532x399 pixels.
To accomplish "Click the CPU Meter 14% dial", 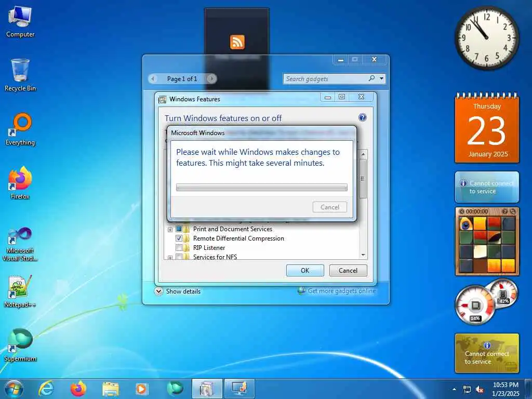I will (475, 305).
